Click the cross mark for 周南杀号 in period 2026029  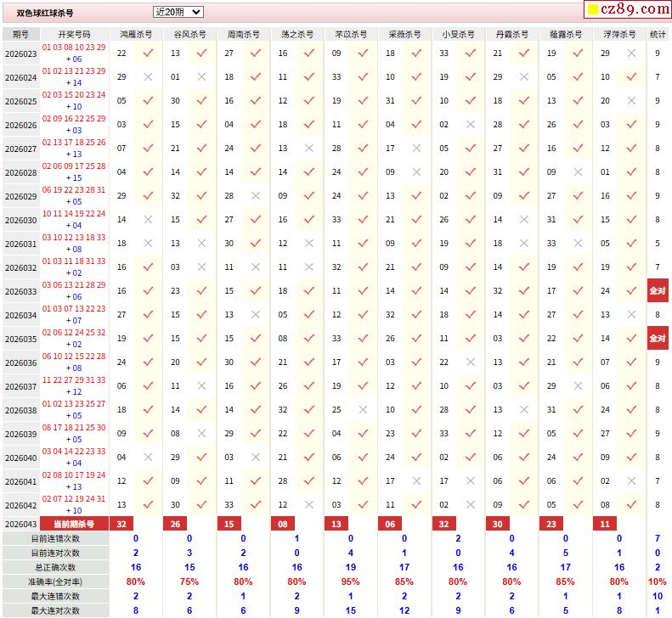(x=256, y=196)
